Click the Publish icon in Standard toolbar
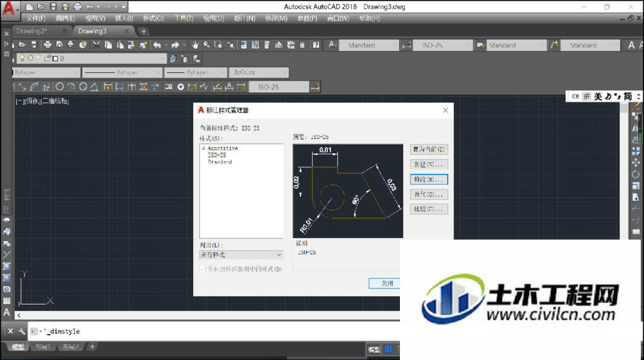 71,44
